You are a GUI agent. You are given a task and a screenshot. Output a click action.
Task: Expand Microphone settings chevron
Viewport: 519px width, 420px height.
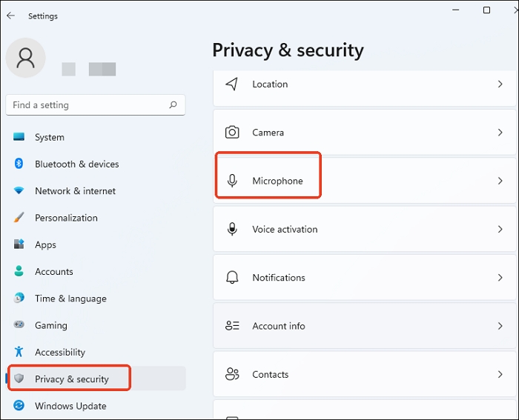[x=500, y=181]
